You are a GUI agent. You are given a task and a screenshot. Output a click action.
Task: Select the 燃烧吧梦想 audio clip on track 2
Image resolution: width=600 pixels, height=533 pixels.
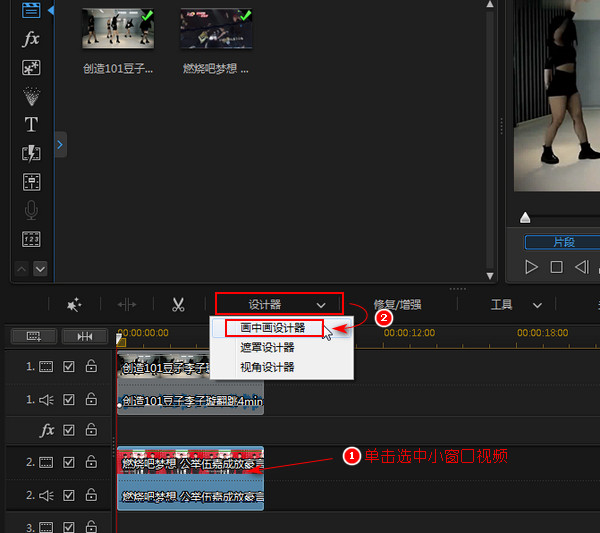coord(191,495)
